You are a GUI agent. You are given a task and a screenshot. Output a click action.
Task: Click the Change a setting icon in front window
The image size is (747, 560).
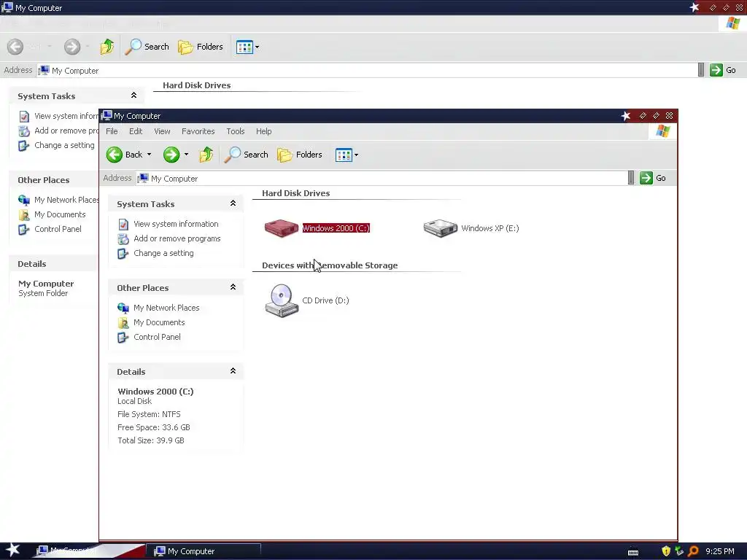123,253
